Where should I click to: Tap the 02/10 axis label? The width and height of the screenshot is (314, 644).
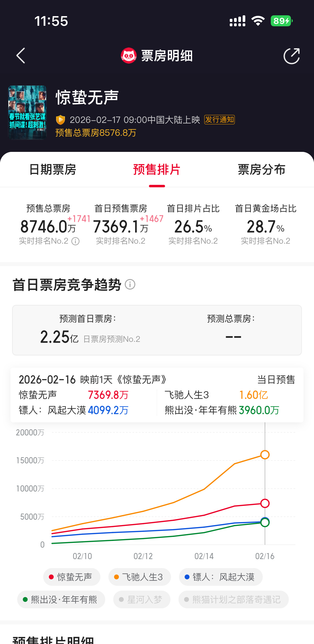click(82, 556)
